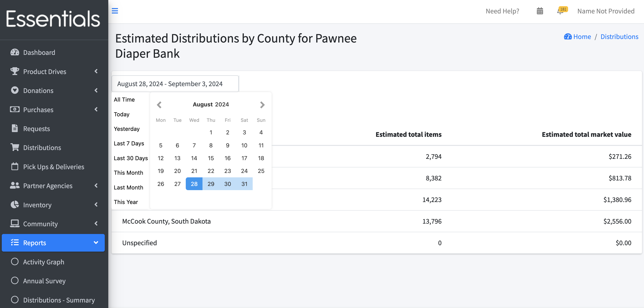Click the Need Help? link
Screen dimensions: 644x308
click(502, 11)
